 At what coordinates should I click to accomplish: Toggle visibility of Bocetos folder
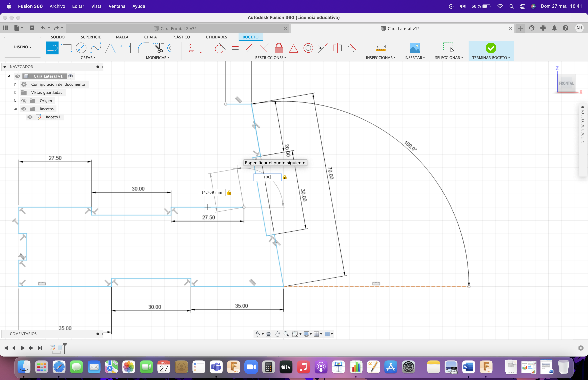tap(24, 109)
